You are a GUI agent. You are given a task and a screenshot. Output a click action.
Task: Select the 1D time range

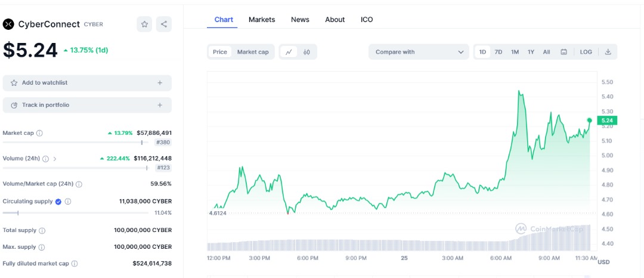pyautogui.click(x=482, y=52)
